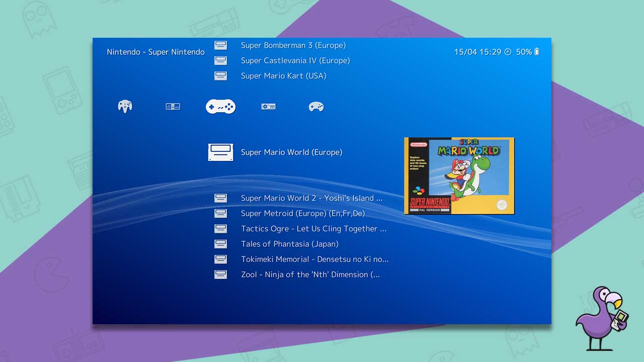644x362 pixels.
Task: Open Super Castlevania IV (Europe)
Action: pyautogui.click(x=295, y=60)
